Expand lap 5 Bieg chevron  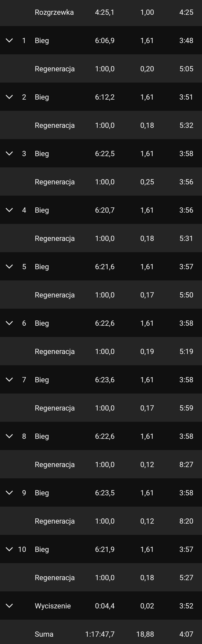[9, 266]
